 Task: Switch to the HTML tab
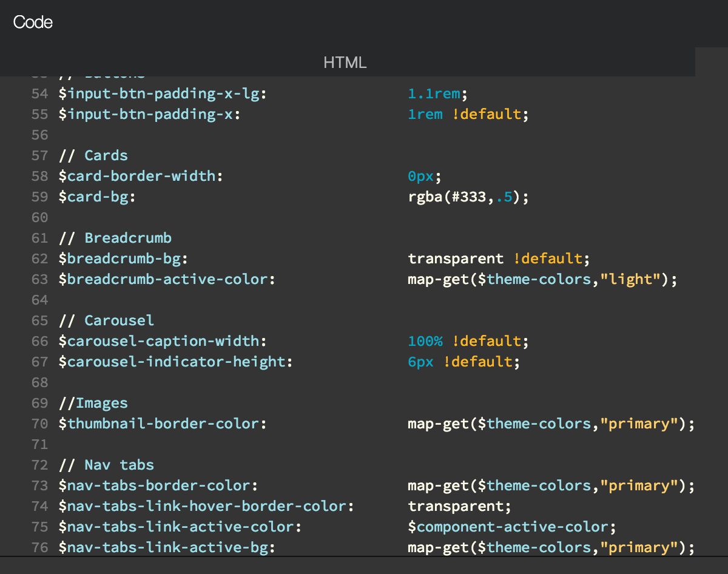coord(345,62)
